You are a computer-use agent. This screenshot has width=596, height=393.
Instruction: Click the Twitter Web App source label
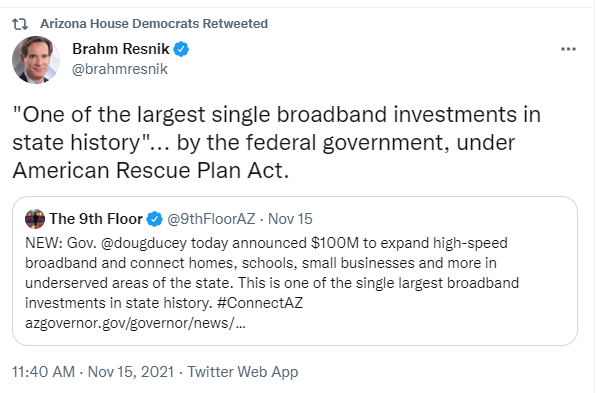pyautogui.click(x=243, y=372)
